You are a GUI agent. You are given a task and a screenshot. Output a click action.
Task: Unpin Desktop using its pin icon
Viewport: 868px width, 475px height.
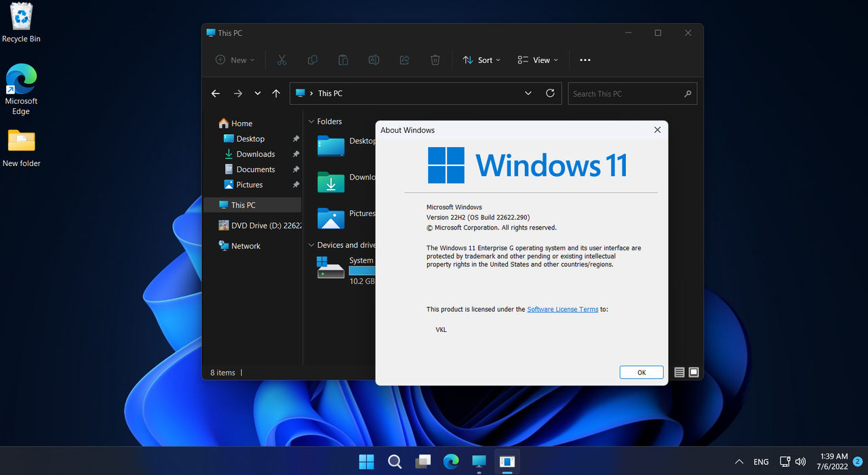pyautogui.click(x=296, y=138)
